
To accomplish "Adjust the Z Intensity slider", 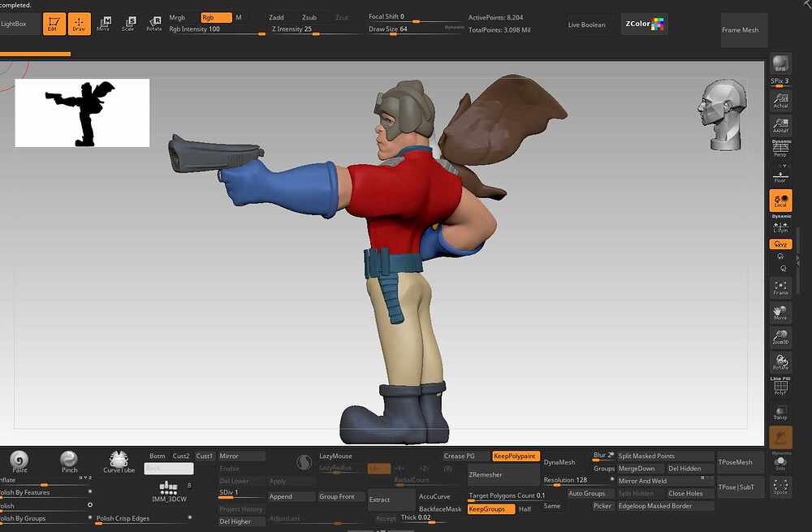I will (x=316, y=30).
